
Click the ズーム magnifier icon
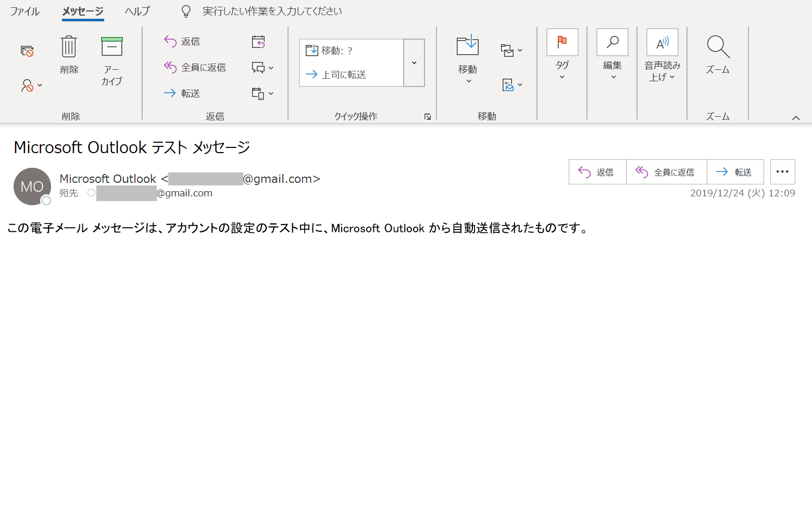(x=718, y=47)
